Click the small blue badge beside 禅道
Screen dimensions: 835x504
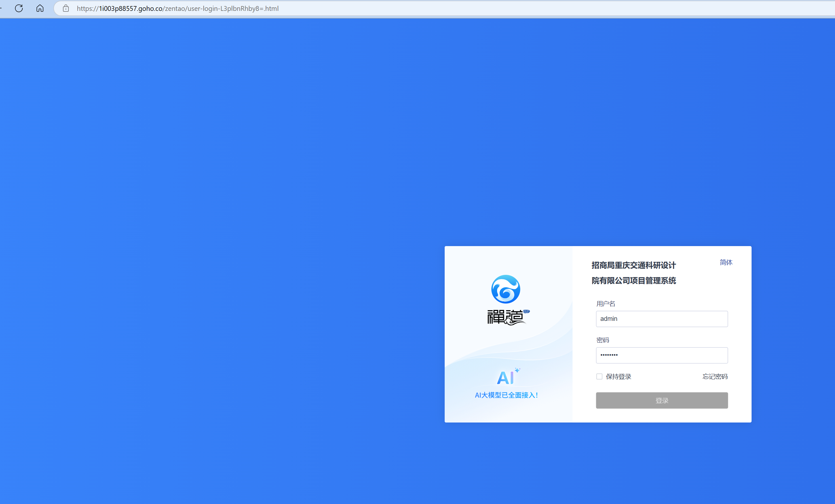coord(526,311)
